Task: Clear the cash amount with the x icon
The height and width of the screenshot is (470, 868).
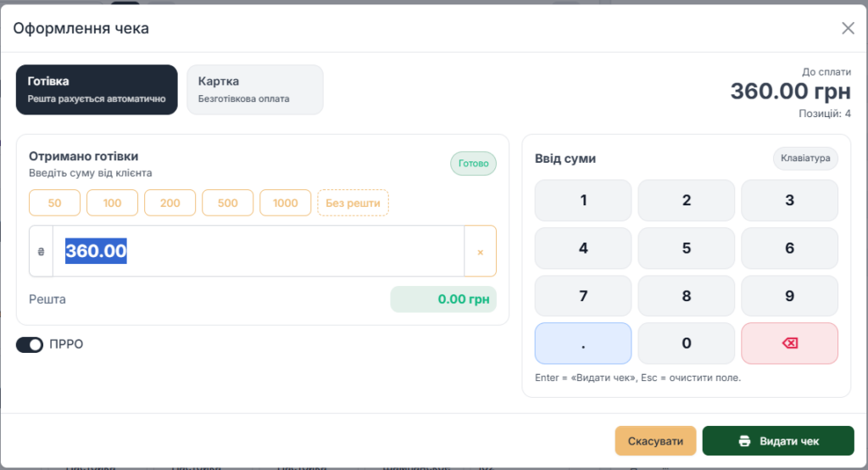Action: tap(480, 251)
